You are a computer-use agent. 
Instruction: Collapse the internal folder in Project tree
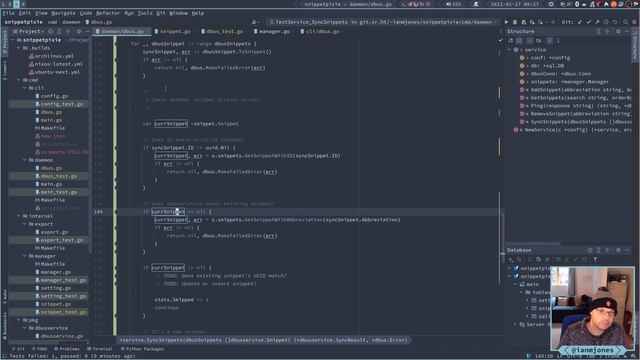coord(19,216)
